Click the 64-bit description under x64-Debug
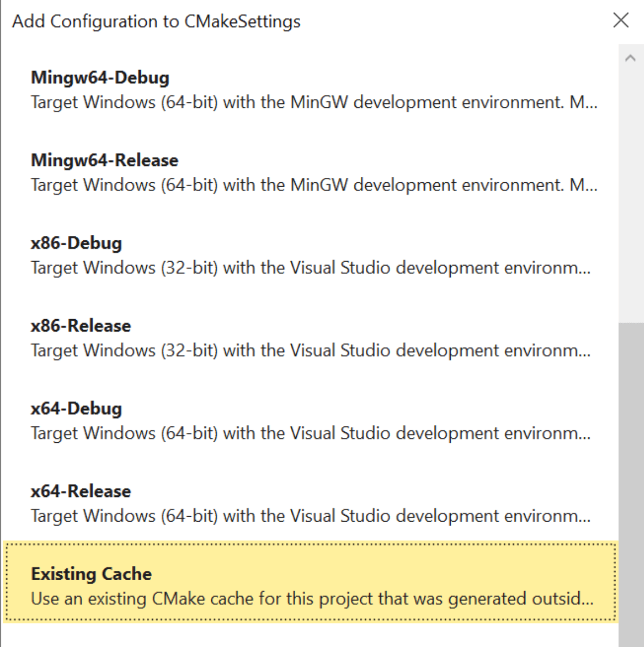Screen dimensions: 644x647 (x=310, y=433)
